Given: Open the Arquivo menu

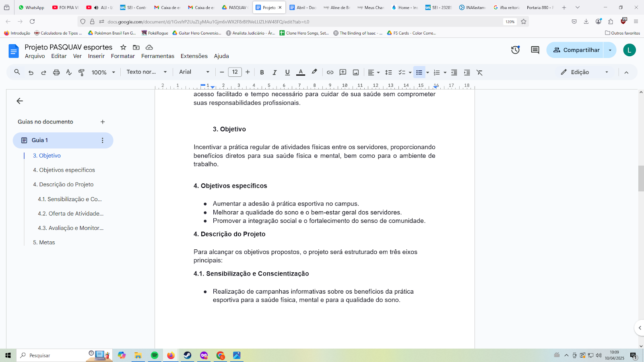Looking at the screenshot, I should coord(35,56).
